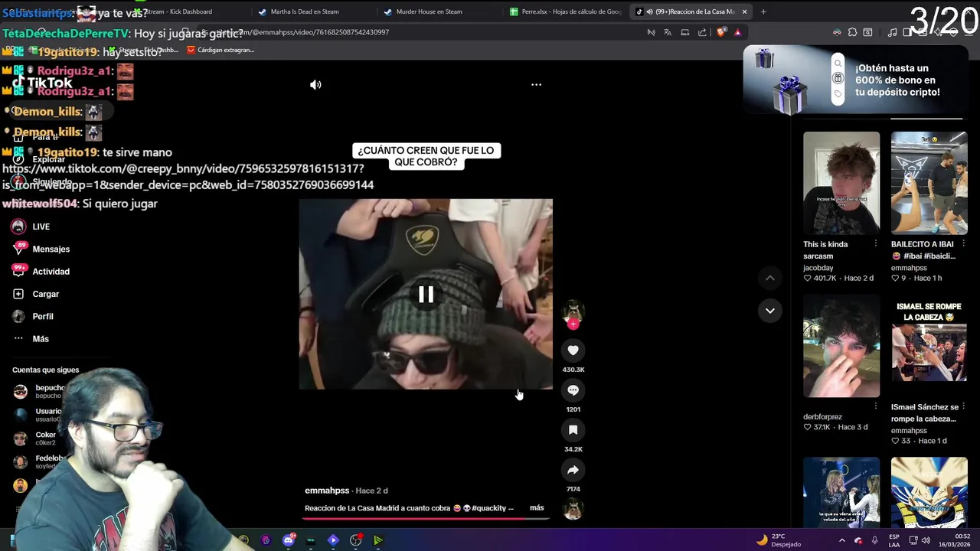
Task: Click the tag icon in the ad pill
Action: click(x=838, y=94)
